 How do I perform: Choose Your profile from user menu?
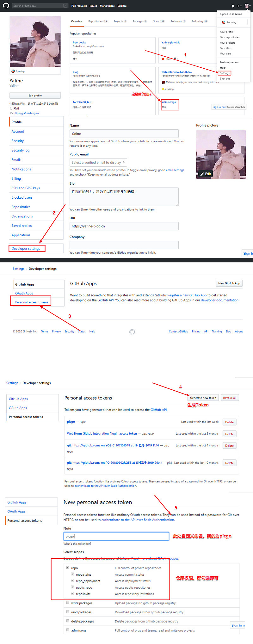tap(227, 32)
